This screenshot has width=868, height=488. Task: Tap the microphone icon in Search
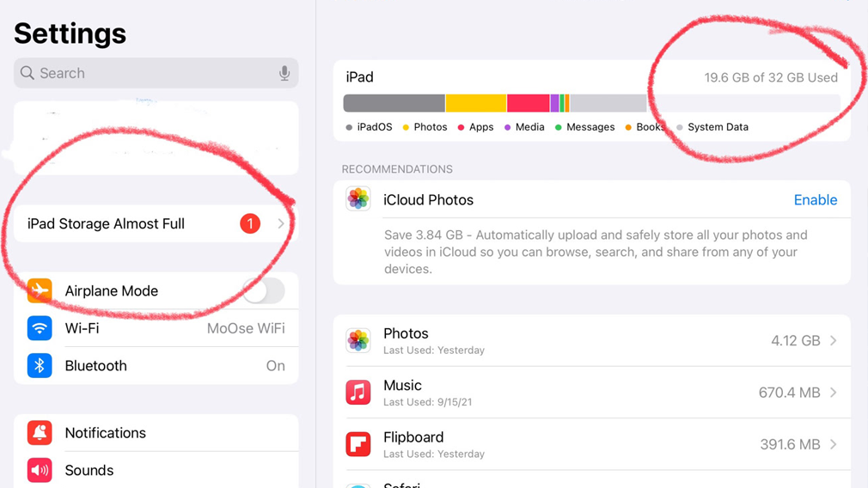pos(284,73)
